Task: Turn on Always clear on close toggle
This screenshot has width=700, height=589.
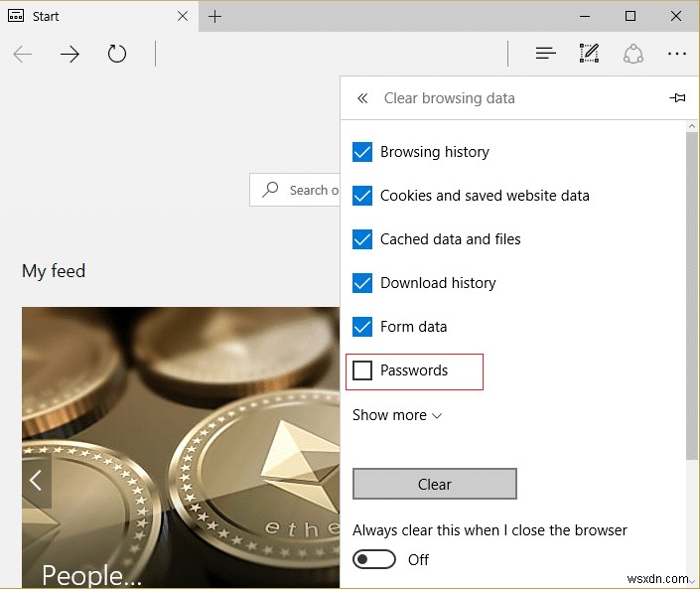Action: pos(374,559)
